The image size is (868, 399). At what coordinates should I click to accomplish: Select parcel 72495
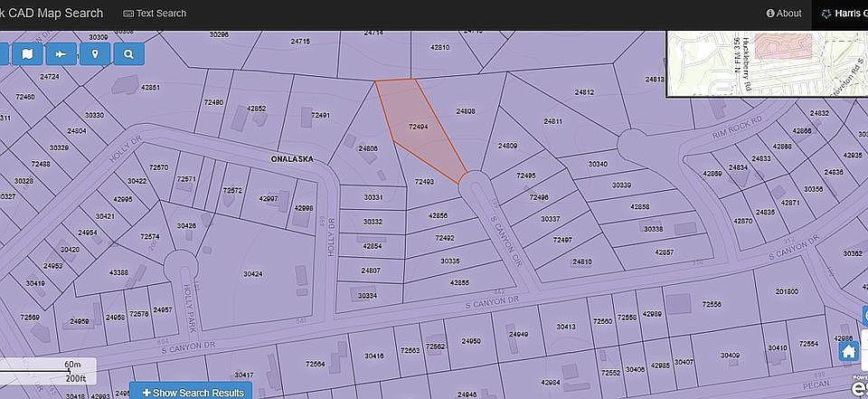click(526, 176)
